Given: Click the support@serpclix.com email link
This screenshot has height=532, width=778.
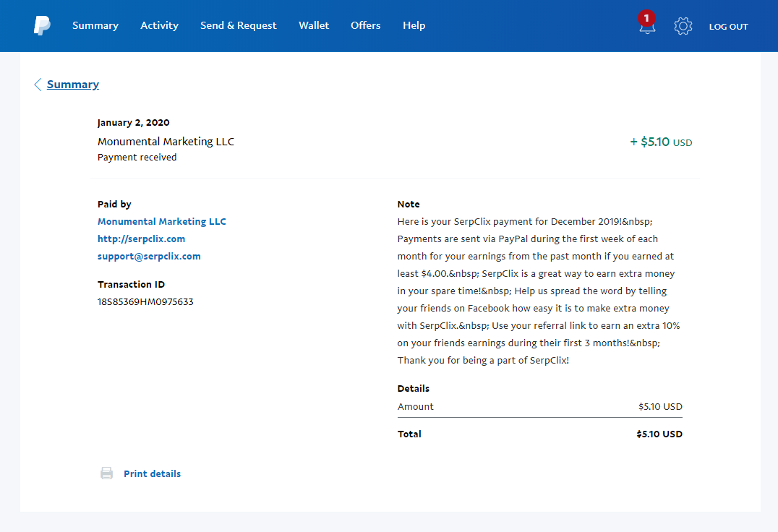Looking at the screenshot, I should coord(149,256).
